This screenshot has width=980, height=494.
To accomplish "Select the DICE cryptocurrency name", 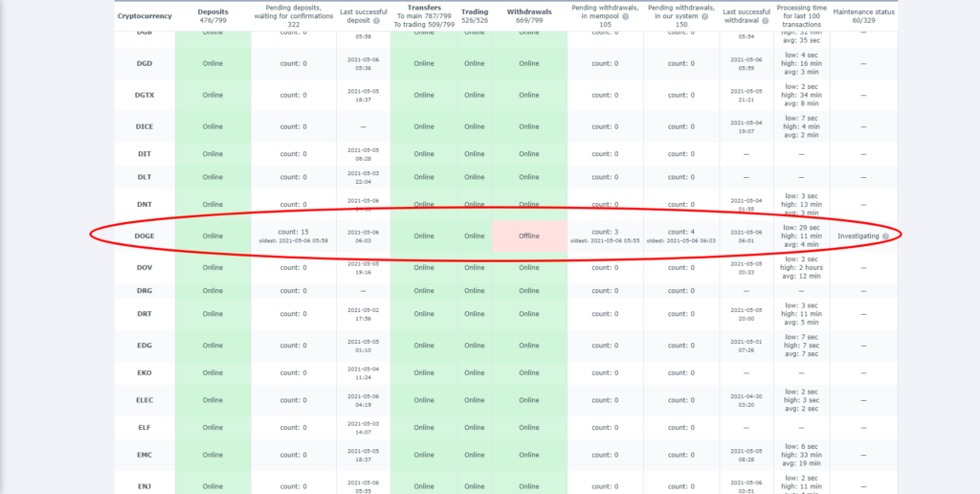I will 145,127.
